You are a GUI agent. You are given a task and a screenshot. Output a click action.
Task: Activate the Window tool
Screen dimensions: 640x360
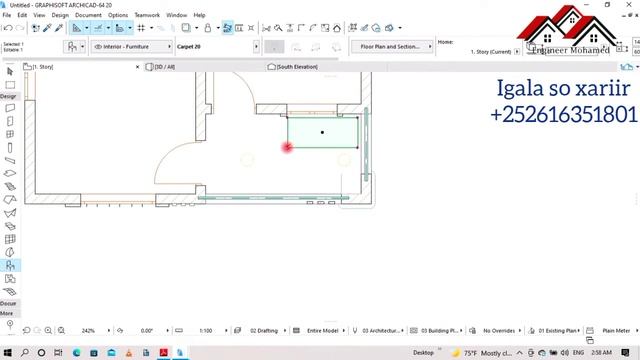coord(10,134)
